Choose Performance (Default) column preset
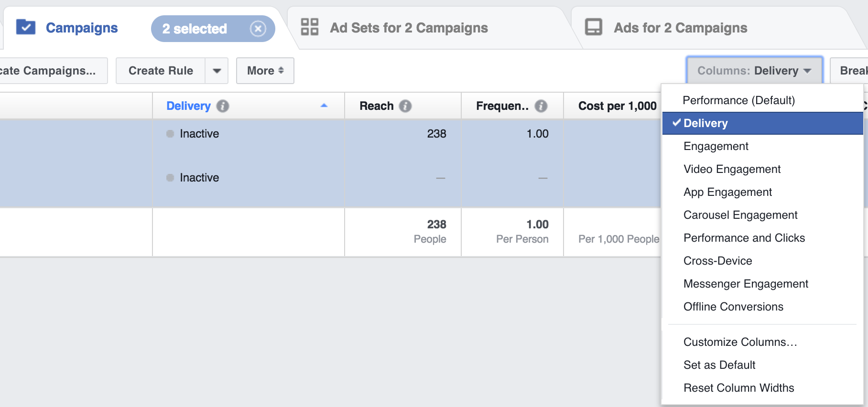This screenshot has height=407, width=868. click(x=763, y=100)
